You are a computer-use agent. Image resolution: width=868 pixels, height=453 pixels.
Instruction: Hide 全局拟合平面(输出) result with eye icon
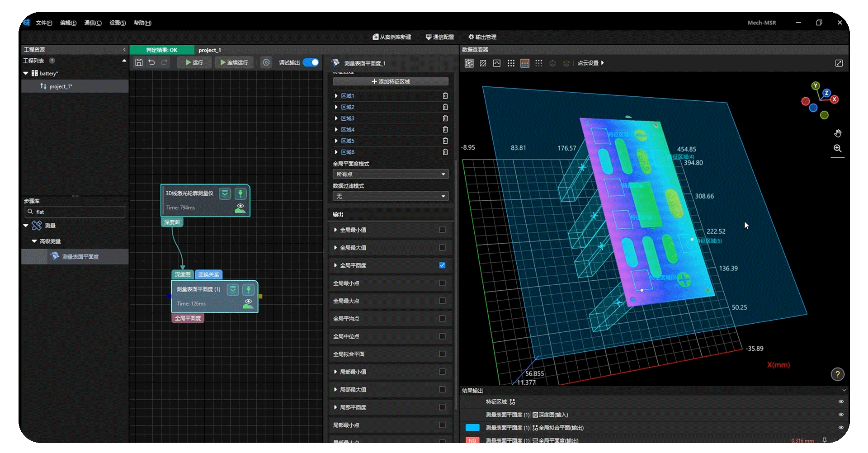point(841,428)
